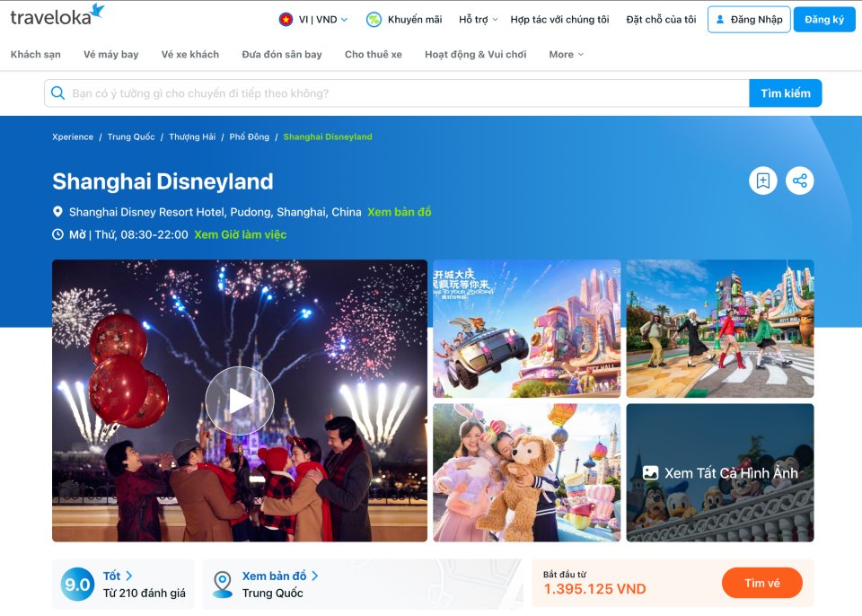Click the Đăng Nhập login button
Image resolution: width=862 pixels, height=616 pixels.
click(x=749, y=20)
